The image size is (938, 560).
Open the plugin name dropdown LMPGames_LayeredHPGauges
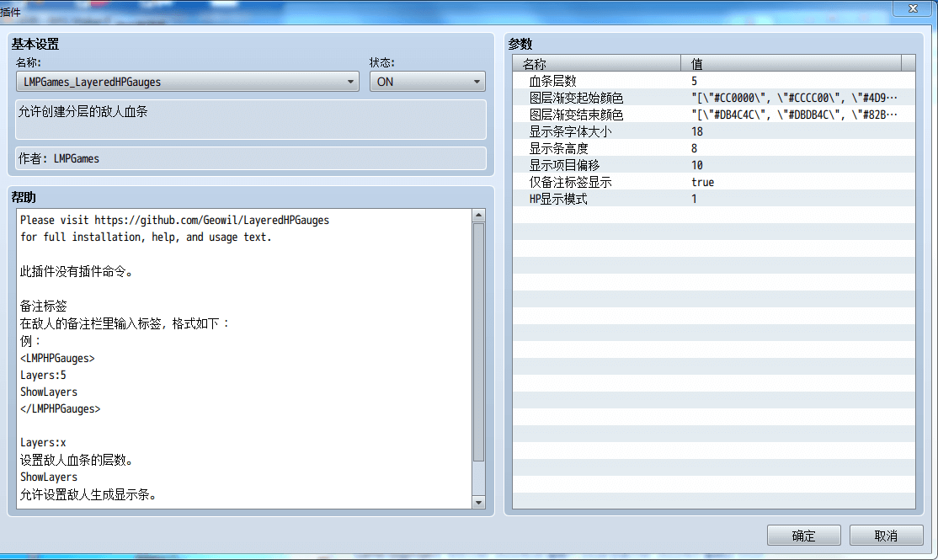point(187,82)
